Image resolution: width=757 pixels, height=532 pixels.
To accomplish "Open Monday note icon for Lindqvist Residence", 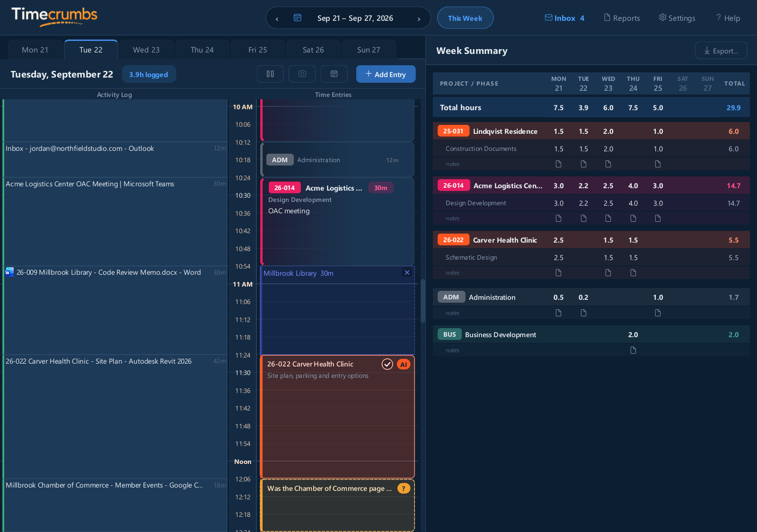I will (x=559, y=164).
